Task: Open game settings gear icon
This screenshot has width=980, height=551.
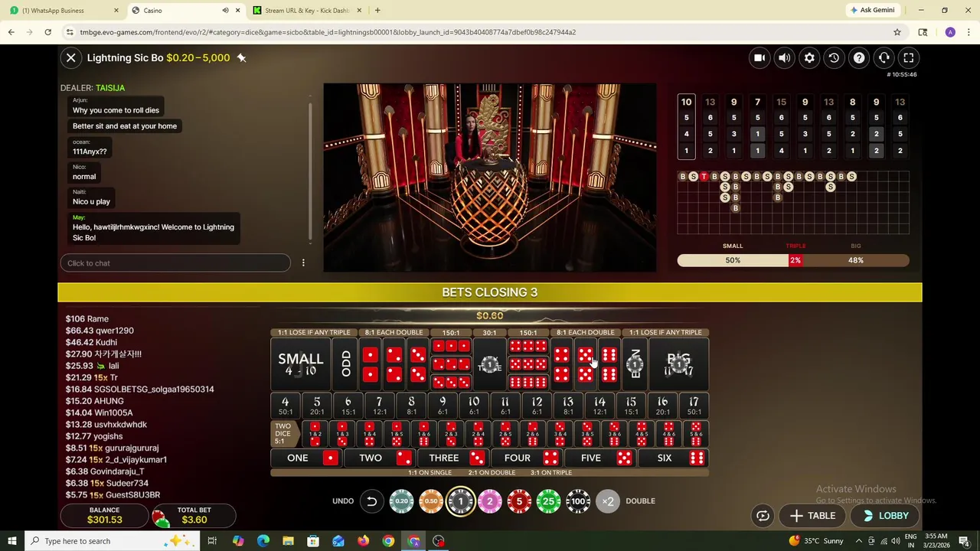Action: (x=809, y=57)
